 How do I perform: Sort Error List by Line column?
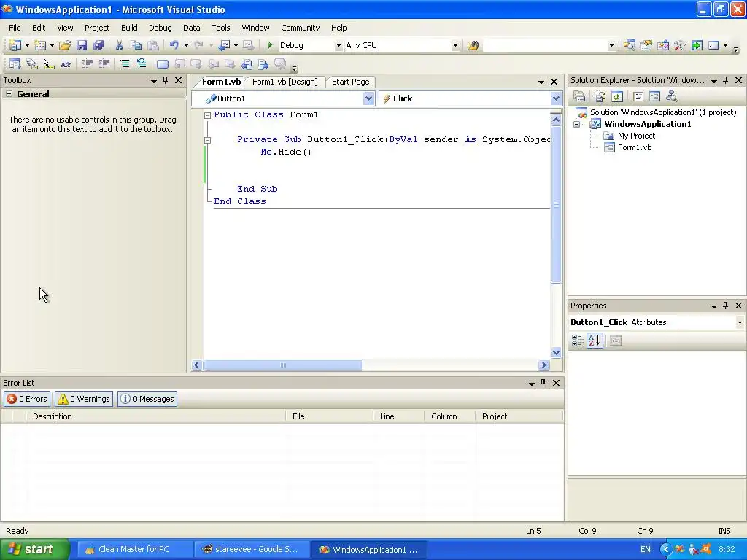399,416
